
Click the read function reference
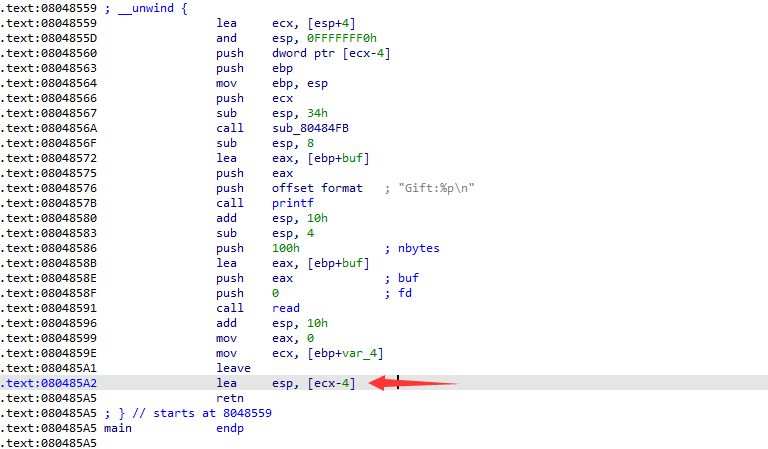(286, 308)
